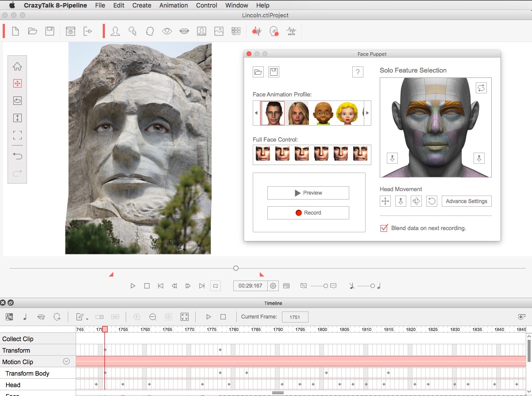The width and height of the screenshot is (532, 396).
Task: Click the Home view icon in the left toolbar
Action: coord(17,66)
